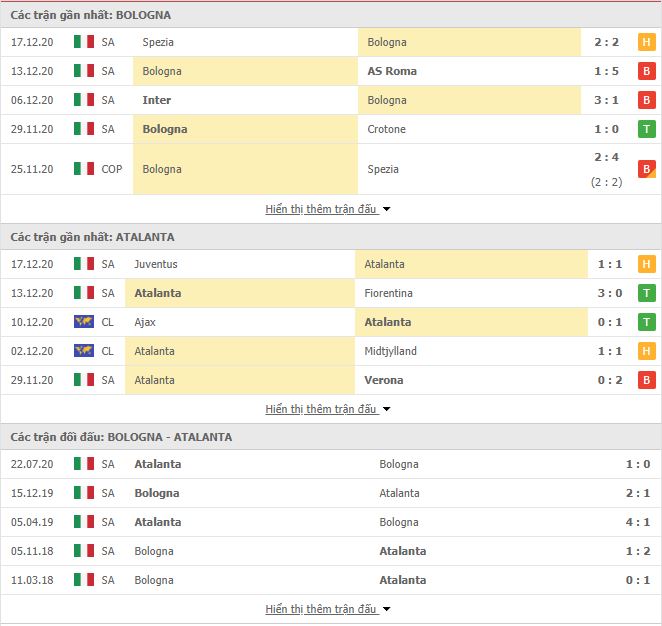Select the 22.07.20 Atalanta–Bologna head-to-head row
Image resolution: width=662 pixels, height=626 pixels.
[331, 464]
